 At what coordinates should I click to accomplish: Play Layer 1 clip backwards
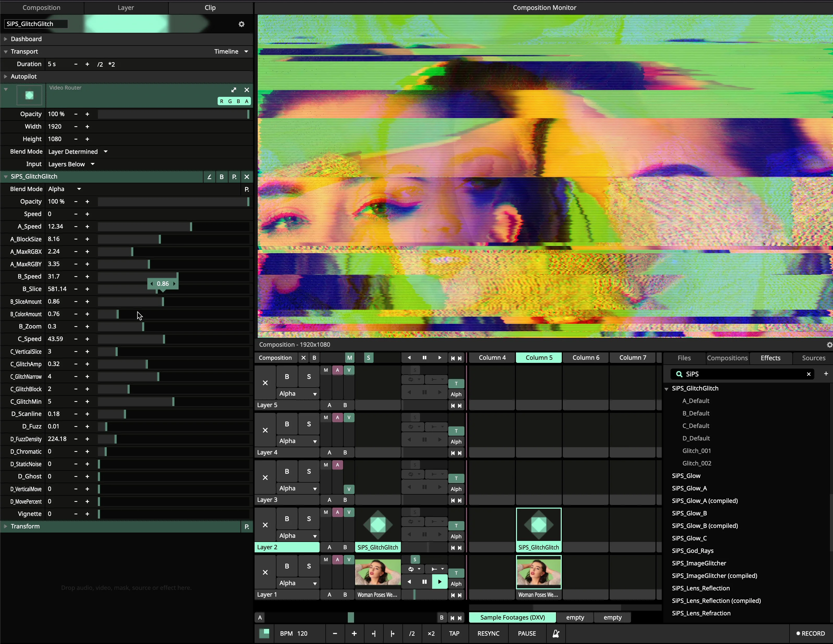(409, 582)
